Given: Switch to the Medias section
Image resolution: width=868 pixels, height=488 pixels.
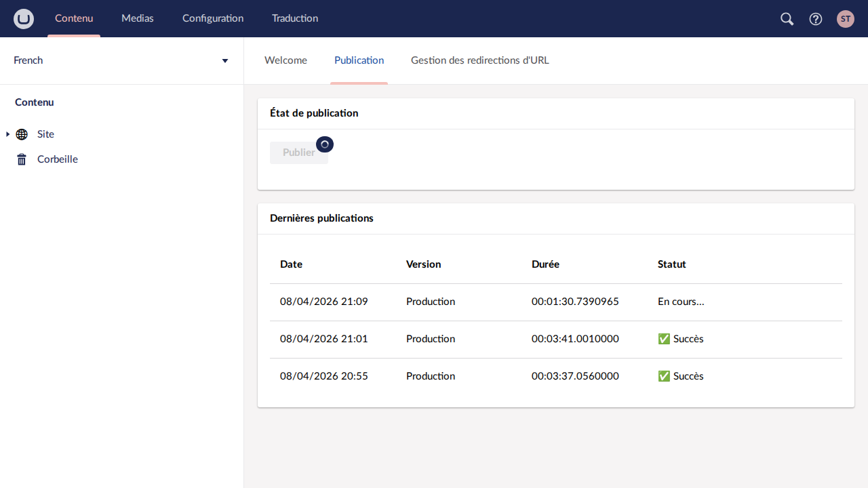Looking at the screenshot, I should coord(138,18).
